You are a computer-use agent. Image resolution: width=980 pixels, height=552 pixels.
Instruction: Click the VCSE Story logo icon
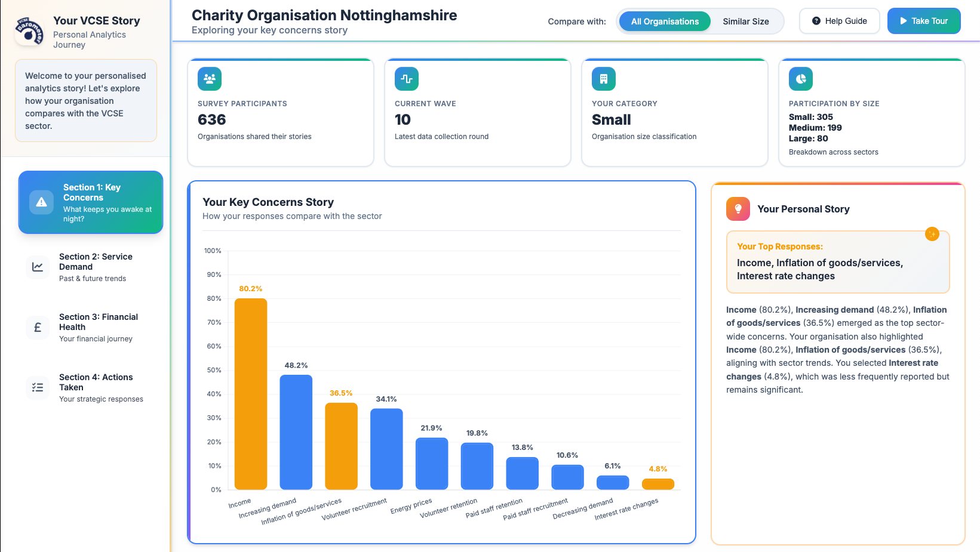pyautogui.click(x=29, y=31)
